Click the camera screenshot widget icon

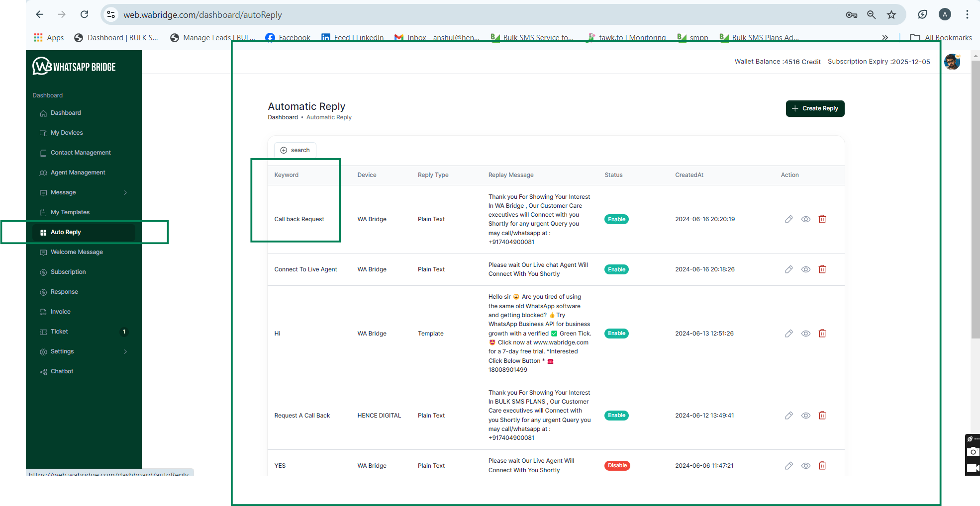point(973,452)
